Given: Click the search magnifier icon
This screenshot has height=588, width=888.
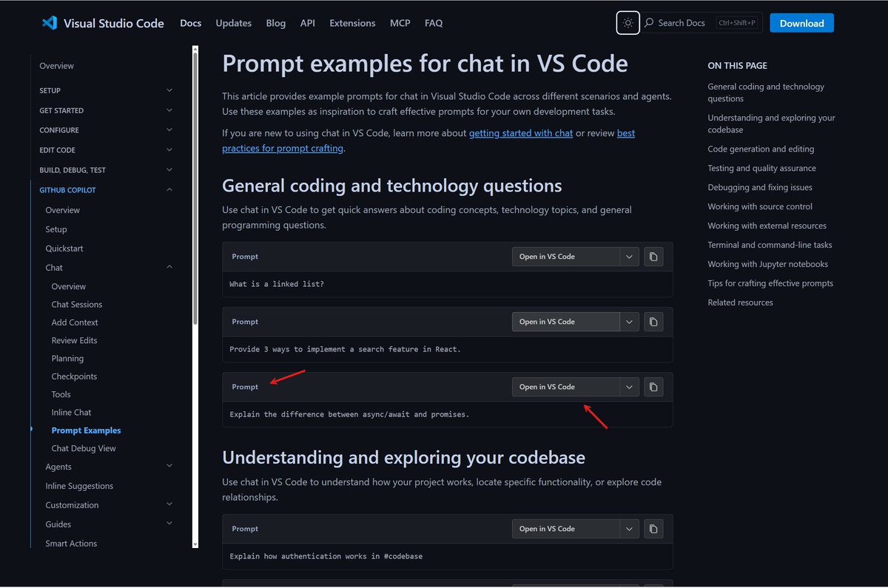Looking at the screenshot, I should pos(649,23).
